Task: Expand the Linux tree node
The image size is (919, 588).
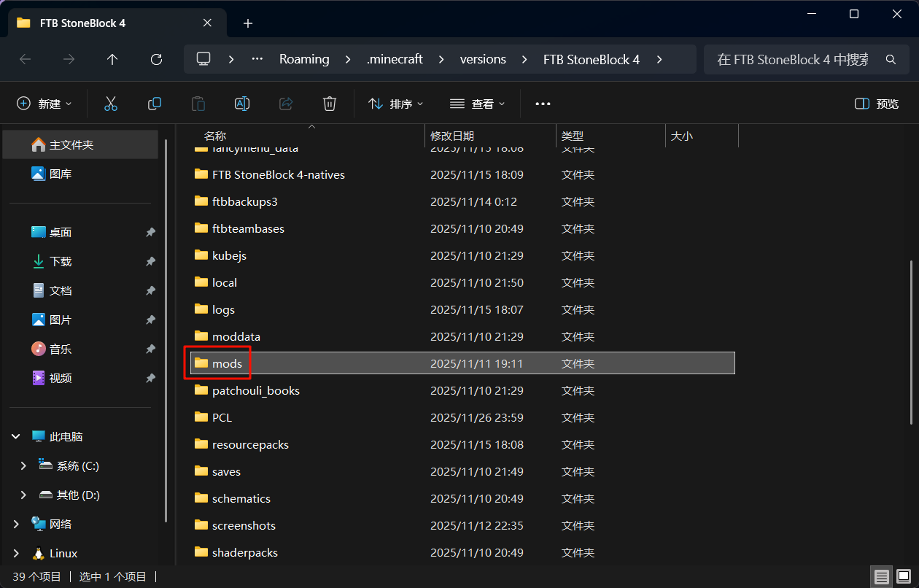Action: click(16, 553)
